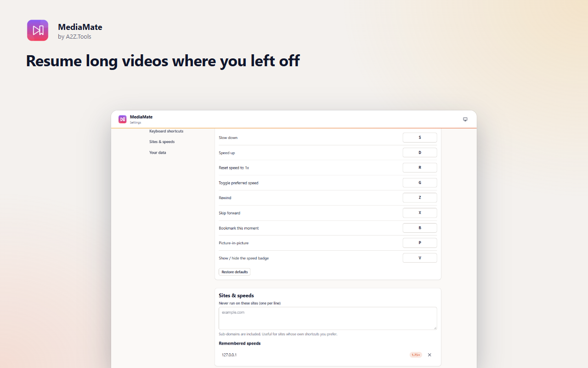Edit the Picture-in-picture shortcut key P
This screenshot has width=588, height=368.
pyautogui.click(x=420, y=243)
